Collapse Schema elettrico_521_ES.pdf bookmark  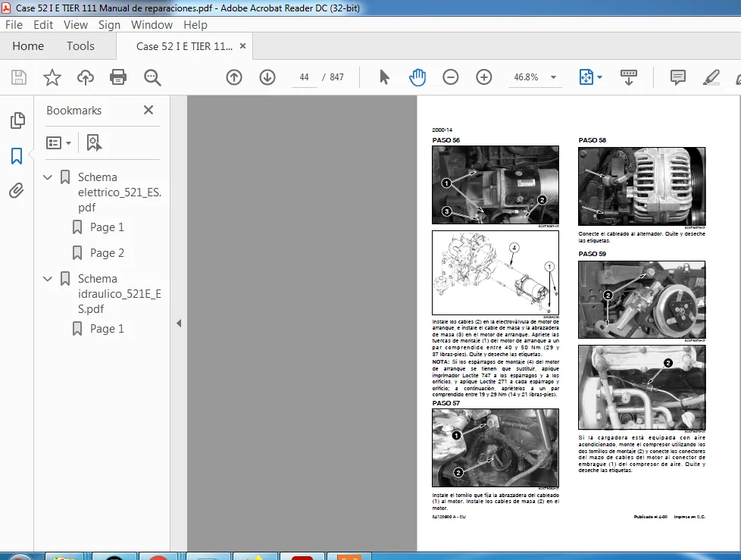click(x=48, y=177)
